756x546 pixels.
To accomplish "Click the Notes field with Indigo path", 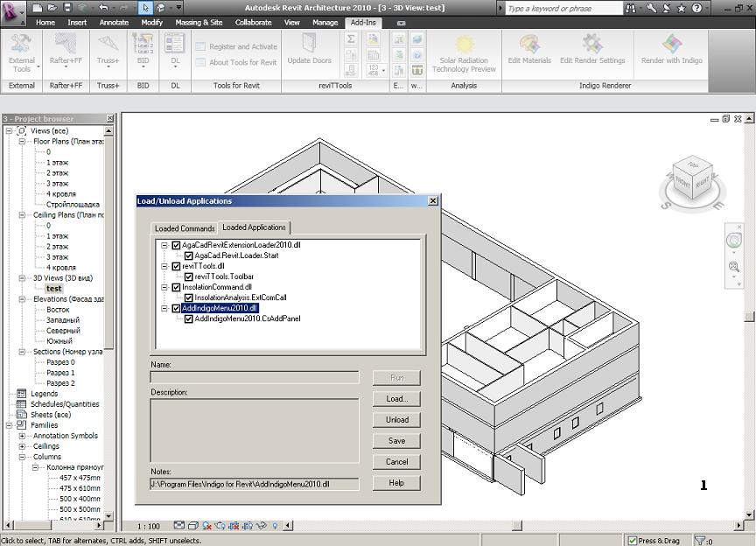I will [255, 484].
